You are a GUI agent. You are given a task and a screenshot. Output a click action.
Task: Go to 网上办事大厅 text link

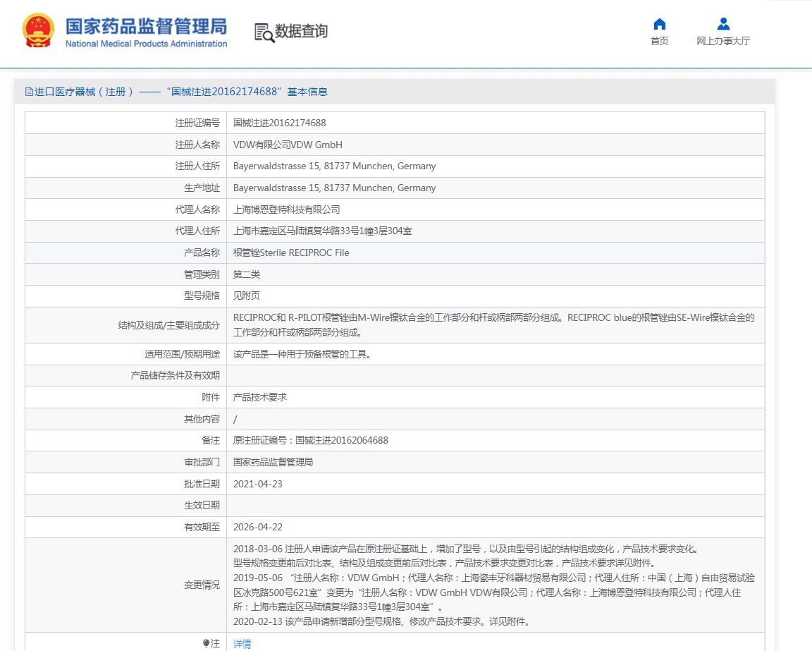pos(723,41)
